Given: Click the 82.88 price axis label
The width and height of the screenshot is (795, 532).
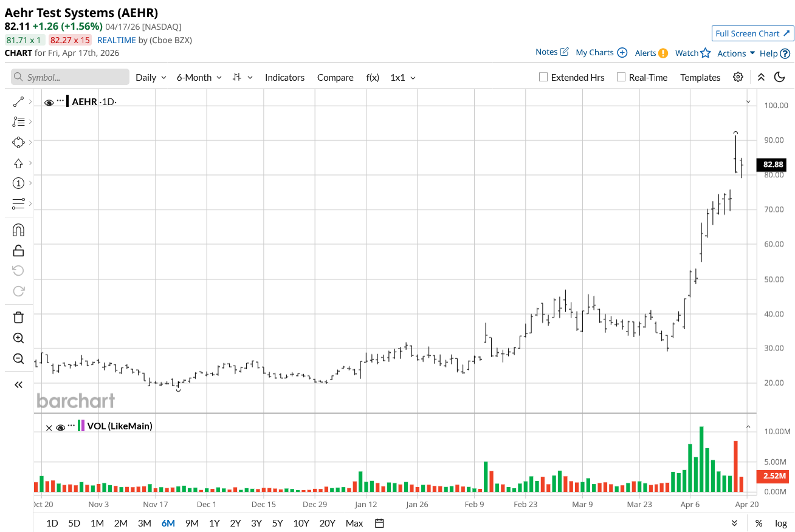Looking at the screenshot, I should (x=772, y=165).
